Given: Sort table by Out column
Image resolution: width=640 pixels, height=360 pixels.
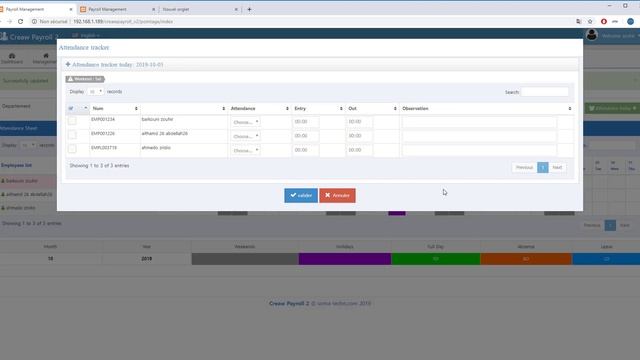Looking at the screenshot, I should (x=372, y=109).
